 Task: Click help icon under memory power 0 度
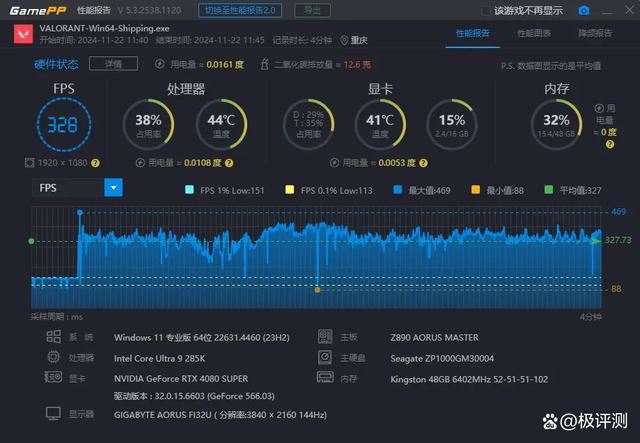[610, 144]
